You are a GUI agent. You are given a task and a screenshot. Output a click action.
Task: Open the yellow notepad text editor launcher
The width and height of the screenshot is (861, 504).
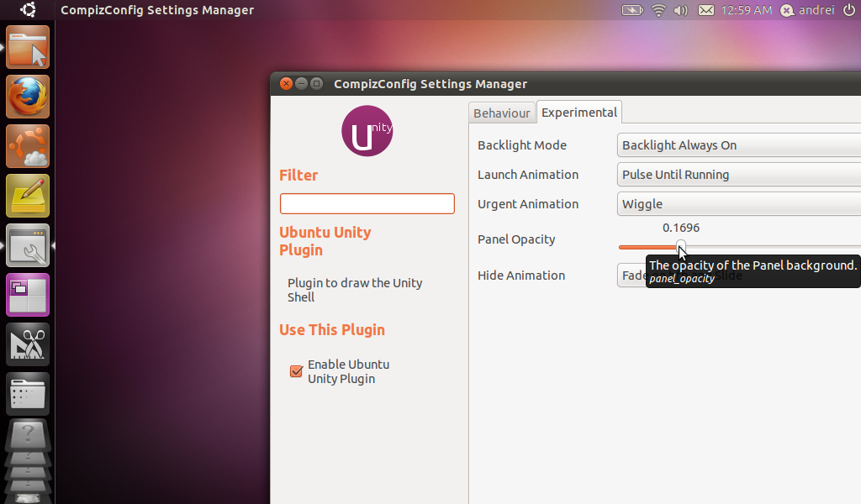coord(28,196)
